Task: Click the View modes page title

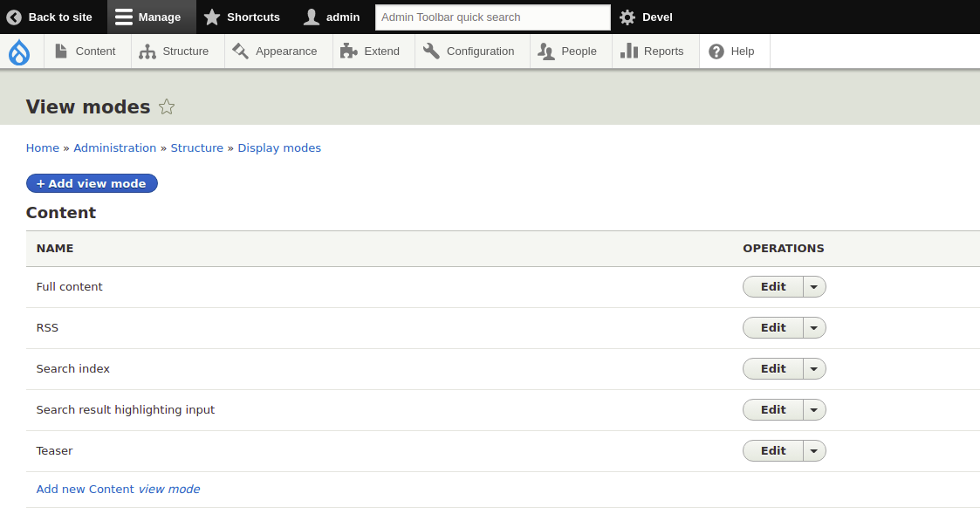Action: click(88, 107)
